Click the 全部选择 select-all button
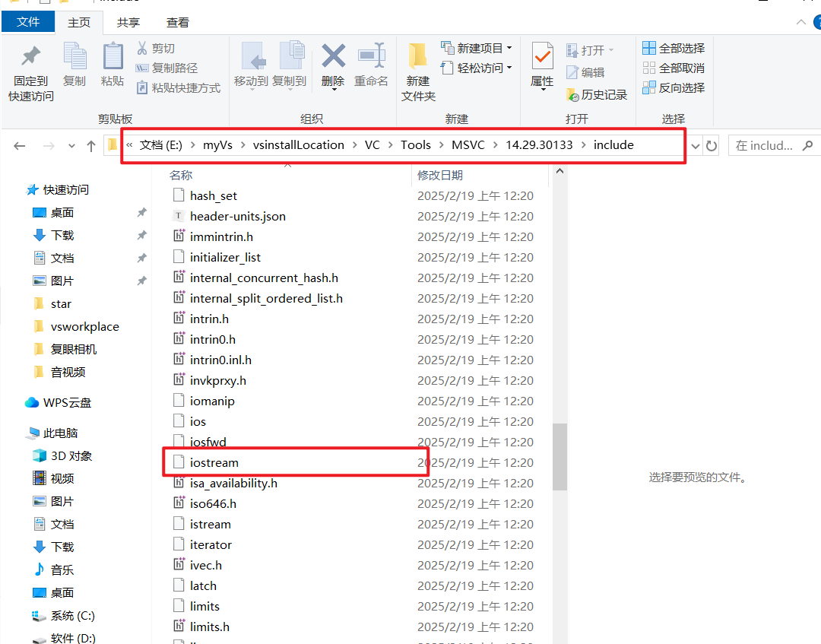Screen dimensions: 821x644 click(672, 47)
